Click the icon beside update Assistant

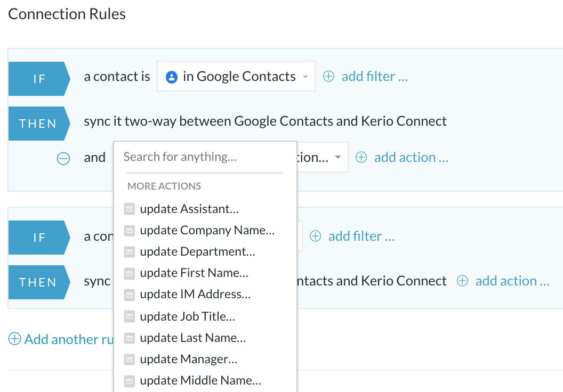[130, 209]
